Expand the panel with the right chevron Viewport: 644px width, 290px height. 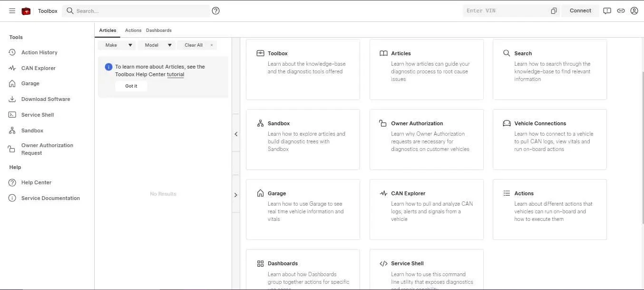pyautogui.click(x=236, y=195)
